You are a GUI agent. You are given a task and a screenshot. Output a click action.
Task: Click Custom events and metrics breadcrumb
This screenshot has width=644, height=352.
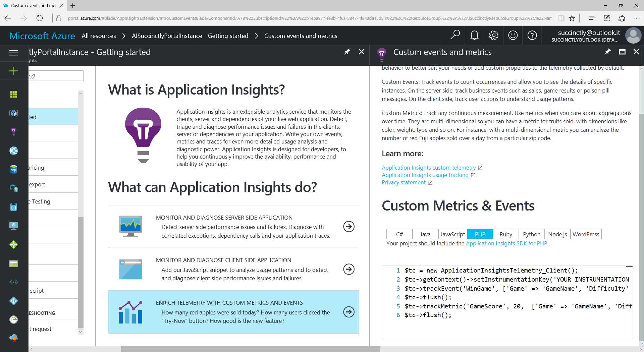click(301, 36)
